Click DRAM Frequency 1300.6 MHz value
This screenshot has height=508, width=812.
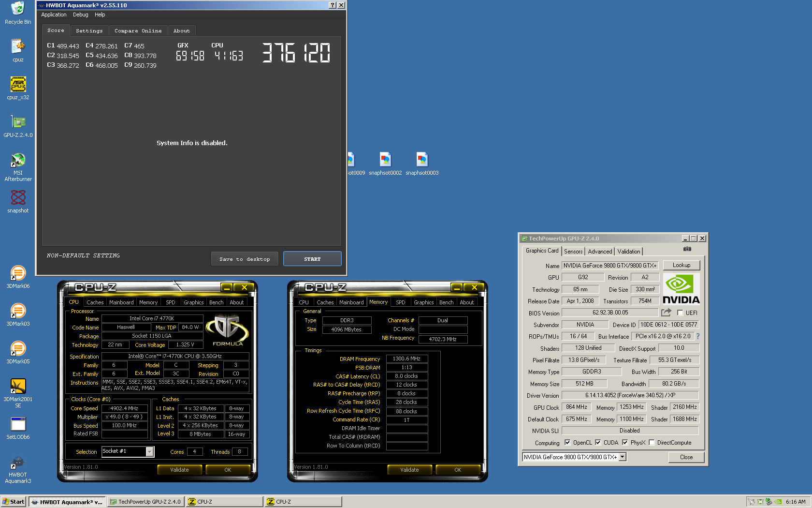[406, 359]
